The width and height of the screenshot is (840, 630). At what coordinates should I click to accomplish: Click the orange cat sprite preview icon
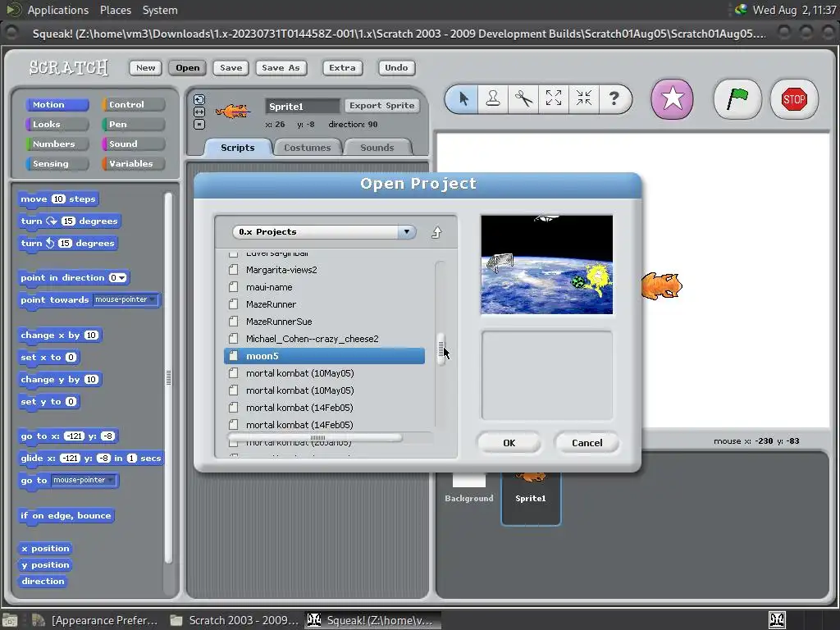(232, 111)
